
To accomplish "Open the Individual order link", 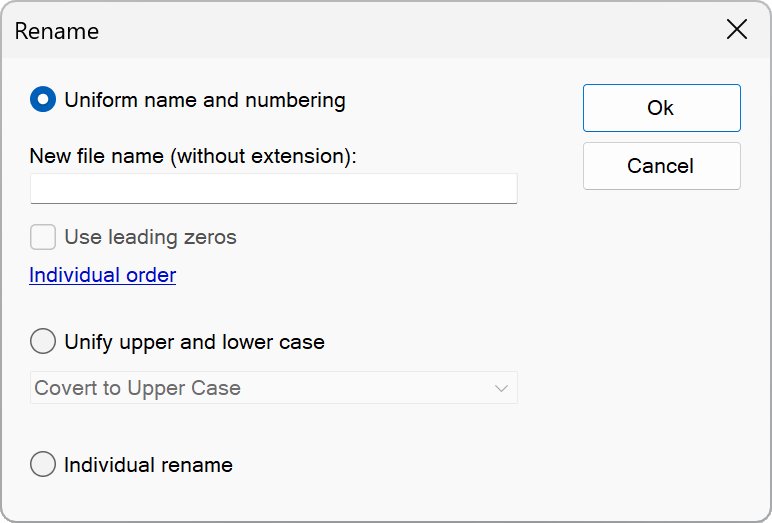I will tap(103, 275).
